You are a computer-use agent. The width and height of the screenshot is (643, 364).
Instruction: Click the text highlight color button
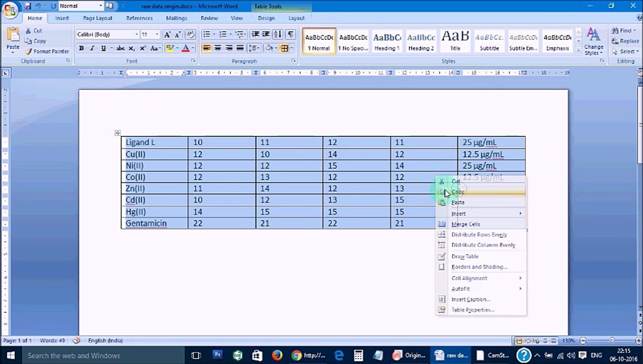pyautogui.click(x=169, y=49)
